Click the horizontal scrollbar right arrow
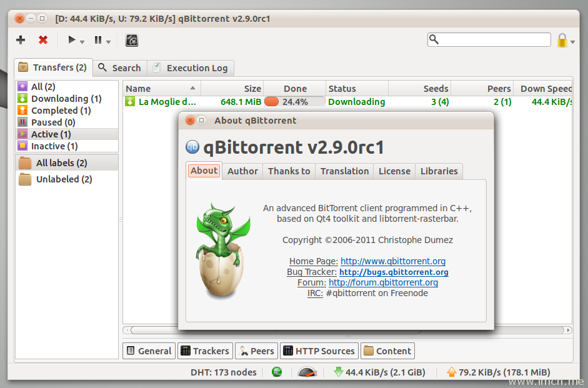The width and height of the screenshot is (588, 388). click(569, 331)
